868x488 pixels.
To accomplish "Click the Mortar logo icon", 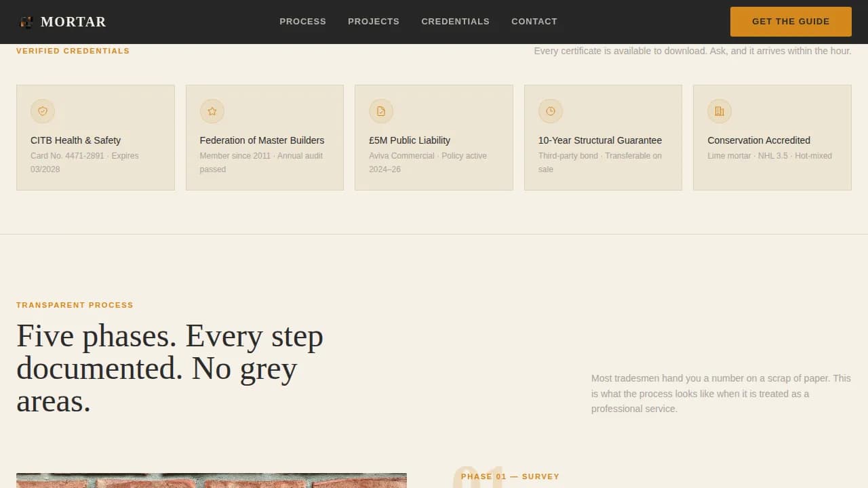I will tap(26, 22).
